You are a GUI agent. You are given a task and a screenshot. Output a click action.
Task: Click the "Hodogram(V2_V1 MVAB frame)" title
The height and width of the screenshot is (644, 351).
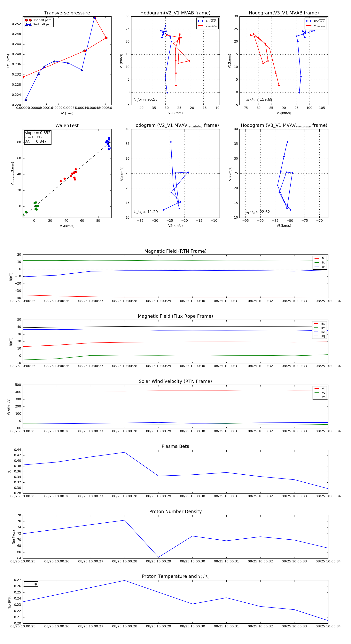(175, 13)
